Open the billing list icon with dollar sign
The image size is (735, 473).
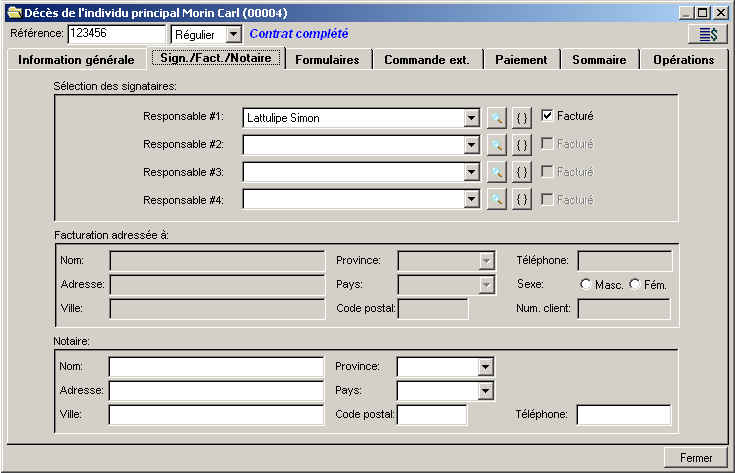coord(708,35)
